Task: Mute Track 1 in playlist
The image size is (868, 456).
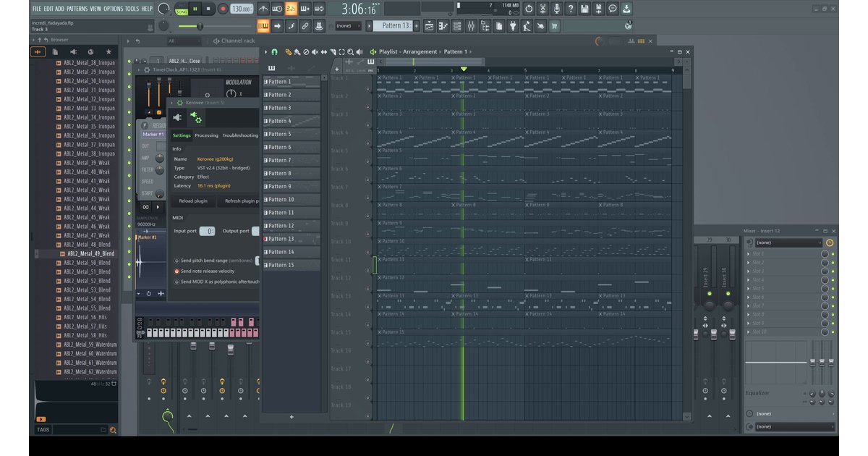Action: coord(368,90)
